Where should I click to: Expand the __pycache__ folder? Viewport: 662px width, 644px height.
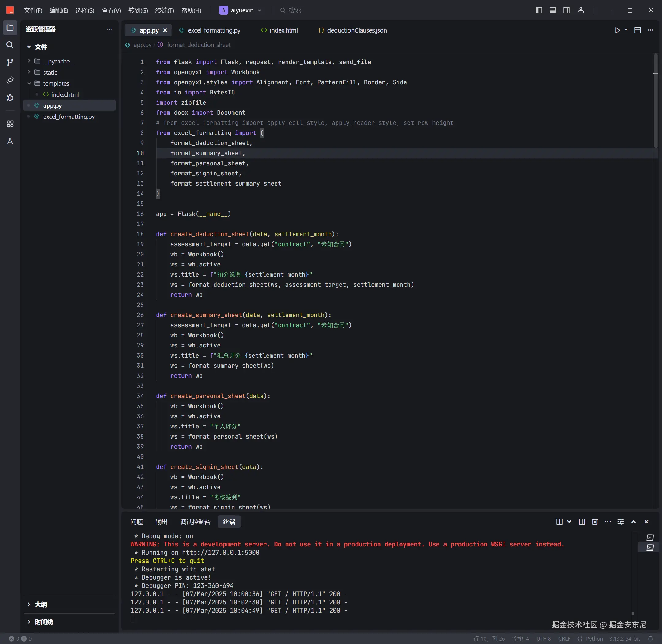click(59, 61)
